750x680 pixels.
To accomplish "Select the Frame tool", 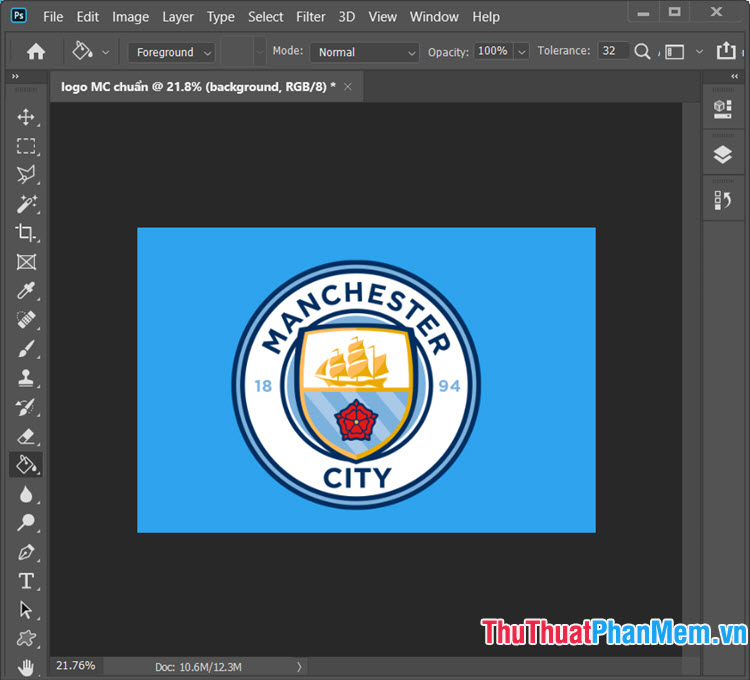I will point(26,262).
